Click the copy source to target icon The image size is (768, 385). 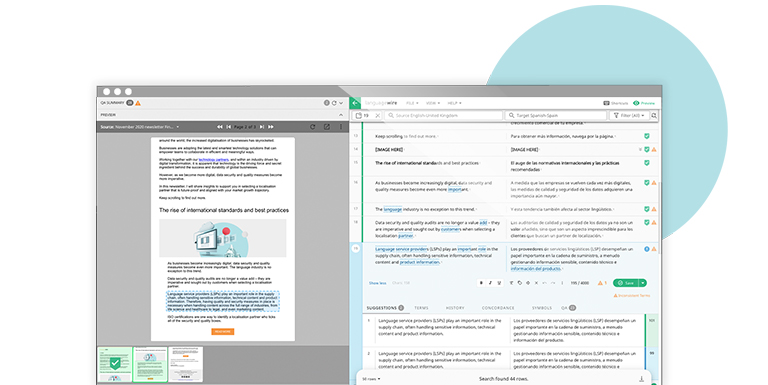coord(520,283)
